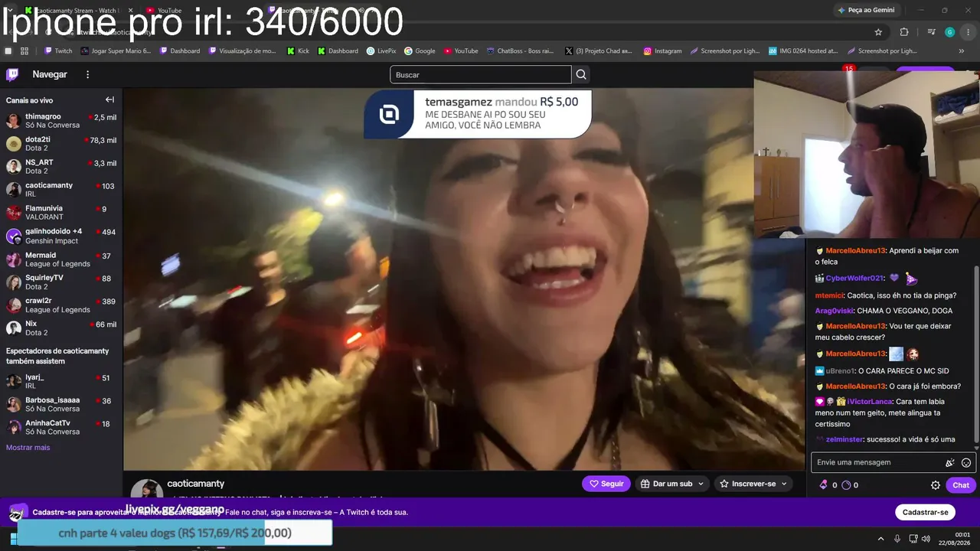Open uBreno1 username in chat
Viewport: 980px width, 551px height.
(841, 371)
